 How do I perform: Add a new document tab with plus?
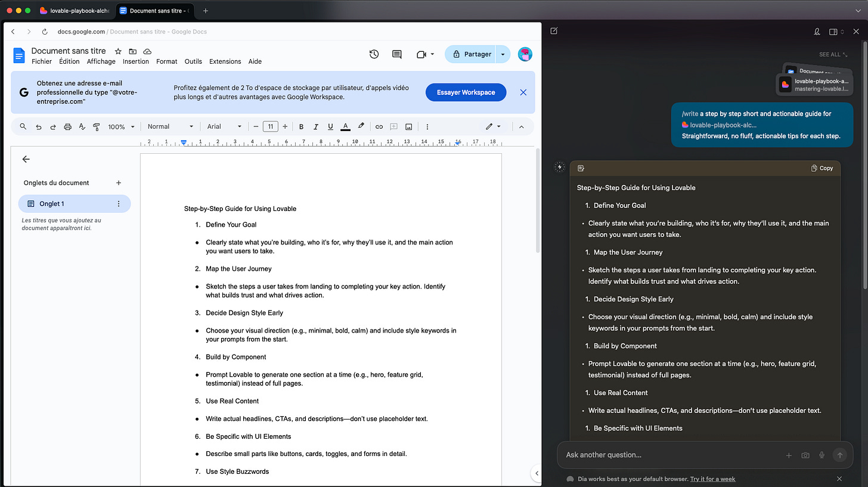[x=118, y=183]
